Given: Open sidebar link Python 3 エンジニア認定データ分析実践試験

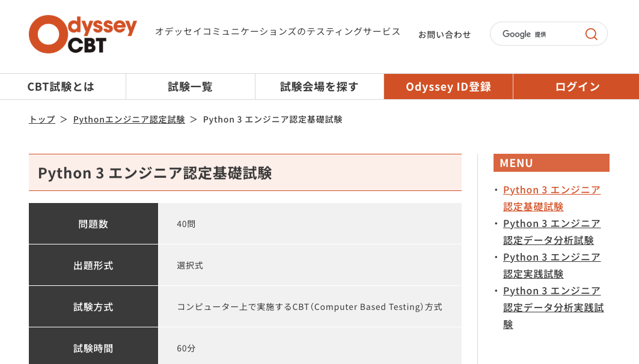Looking at the screenshot, I should (553, 308).
